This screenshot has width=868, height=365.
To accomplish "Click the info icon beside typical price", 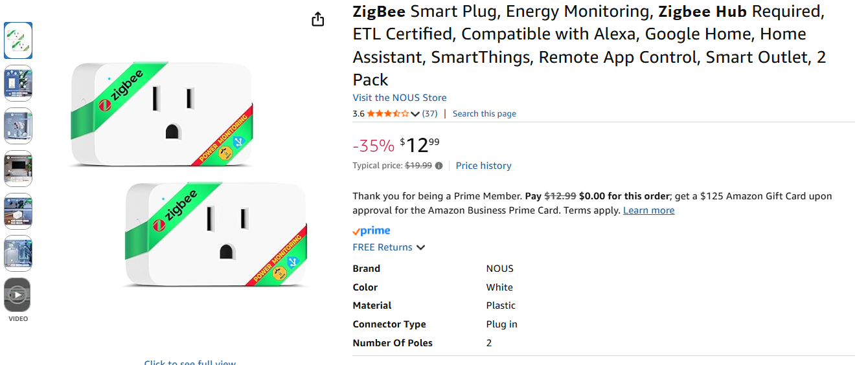I will (x=439, y=166).
